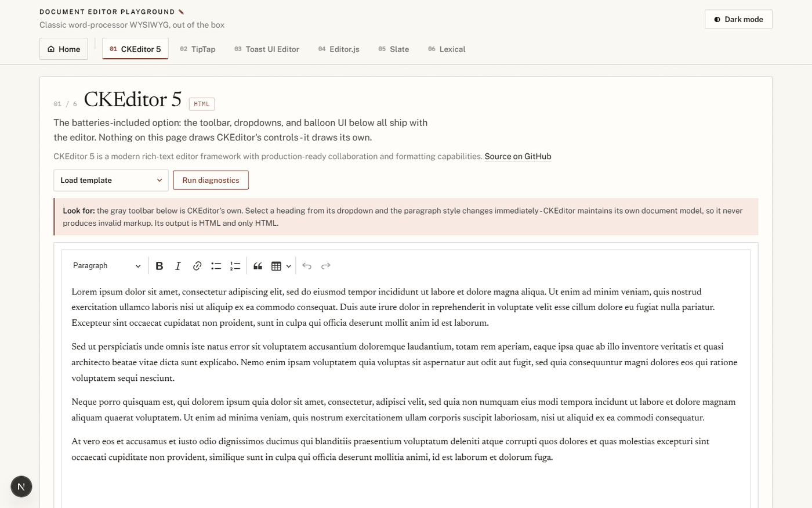Switch to the TipTap tab
The height and width of the screenshot is (508, 812).
pyautogui.click(x=198, y=49)
